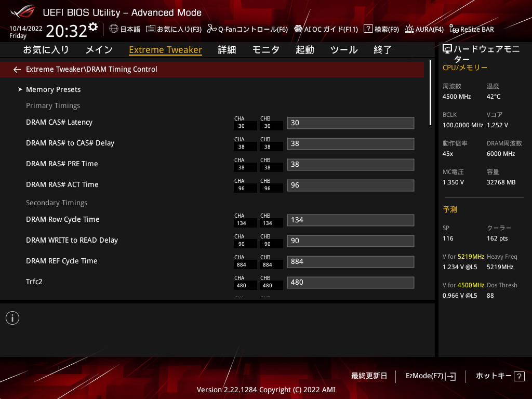Image resolution: width=532 pixels, height=399 pixels.
Task: Click the DRAM REF Cycle Time label
Action: coord(62,261)
